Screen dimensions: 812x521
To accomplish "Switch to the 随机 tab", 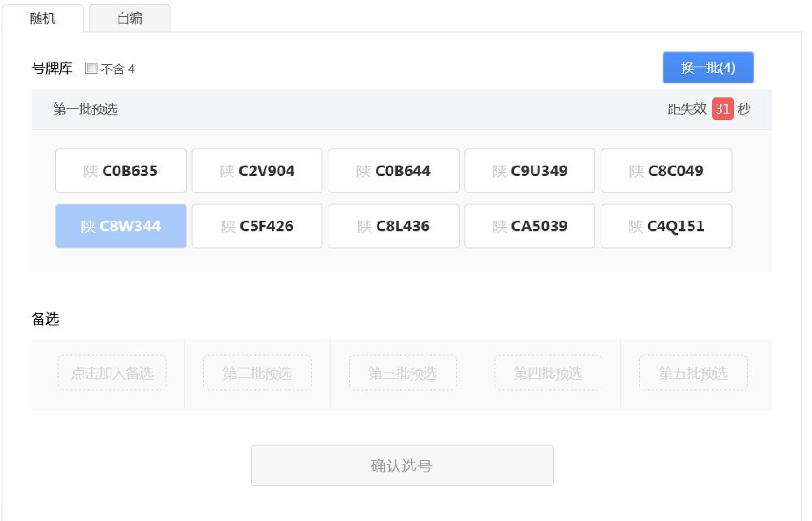I will click(x=43, y=18).
